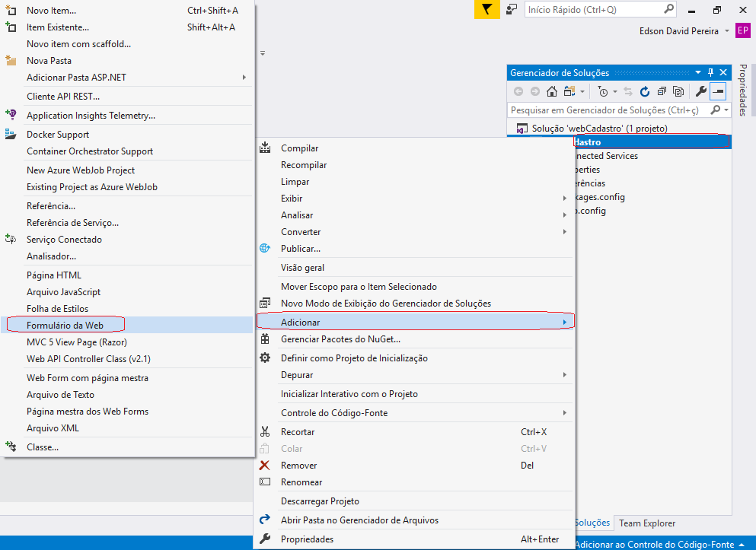The height and width of the screenshot is (550, 756).
Task: Click the Início Rápido search field
Action: (592, 10)
